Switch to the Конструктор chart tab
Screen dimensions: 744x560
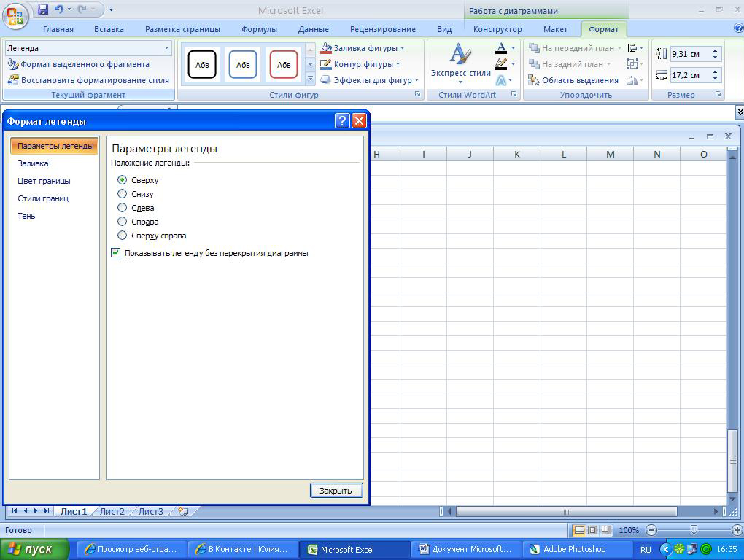pos(497,29)
